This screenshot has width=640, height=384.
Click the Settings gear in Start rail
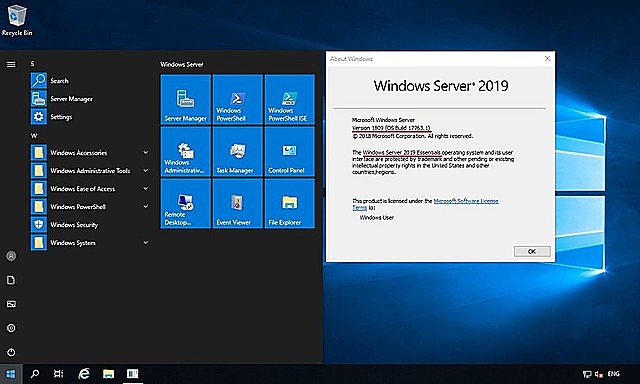pyautogui.click(x=11, y=328)
